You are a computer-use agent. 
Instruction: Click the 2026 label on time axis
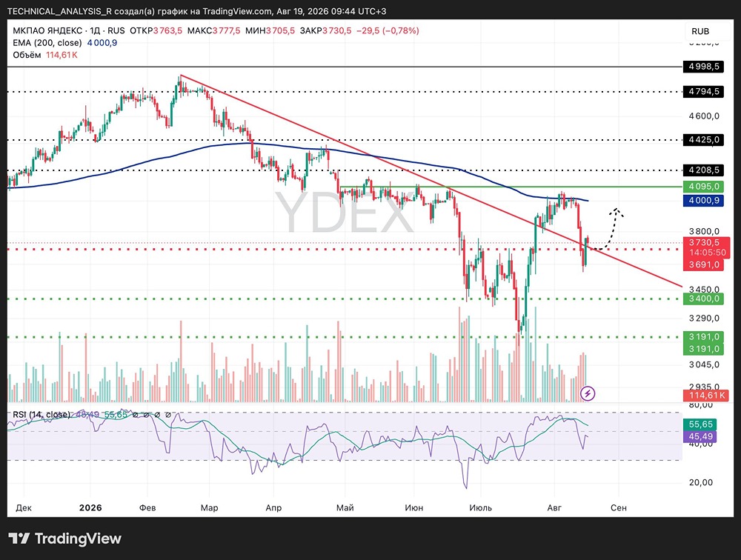pos(90,507)
